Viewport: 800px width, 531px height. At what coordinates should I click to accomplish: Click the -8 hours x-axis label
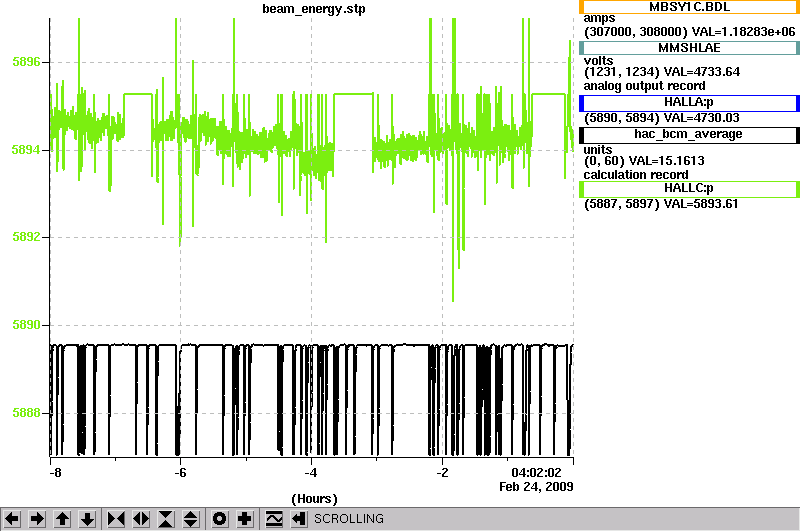(55, 473)
